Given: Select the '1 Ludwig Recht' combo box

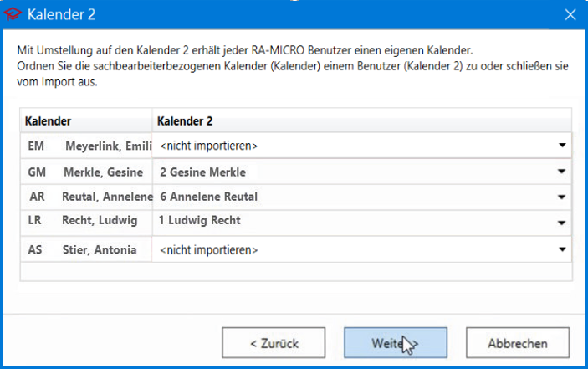Looking at the screenshot, I should 361,223.
